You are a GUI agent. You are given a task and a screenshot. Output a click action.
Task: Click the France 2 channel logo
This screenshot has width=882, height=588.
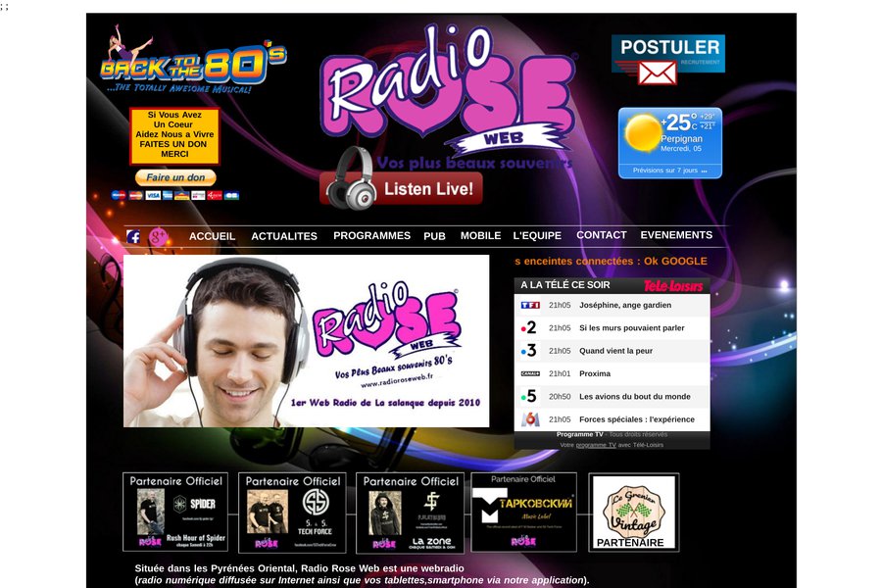pyautogui.click(x=529, y=328)
